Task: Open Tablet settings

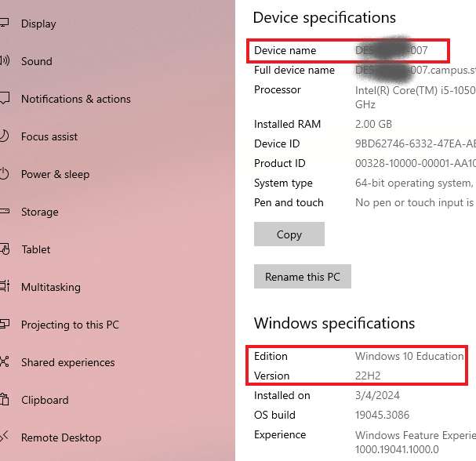Action: pyautogui.click(x=36, y=249)
